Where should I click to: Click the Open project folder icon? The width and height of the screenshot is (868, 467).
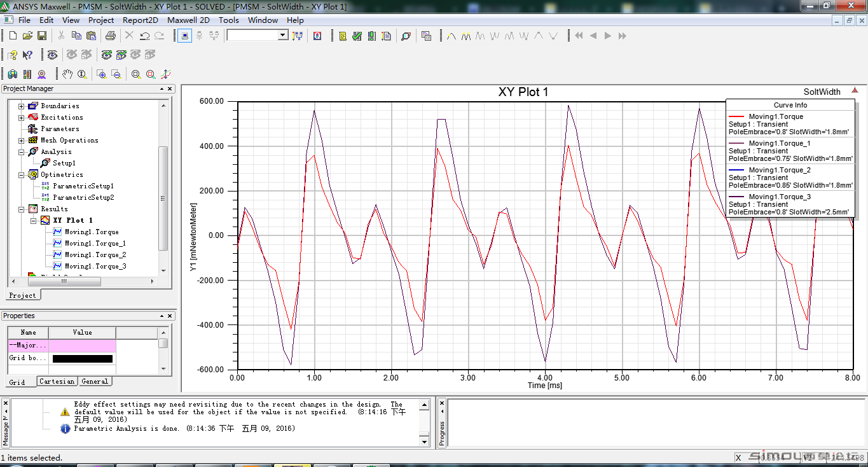[27, 36]
